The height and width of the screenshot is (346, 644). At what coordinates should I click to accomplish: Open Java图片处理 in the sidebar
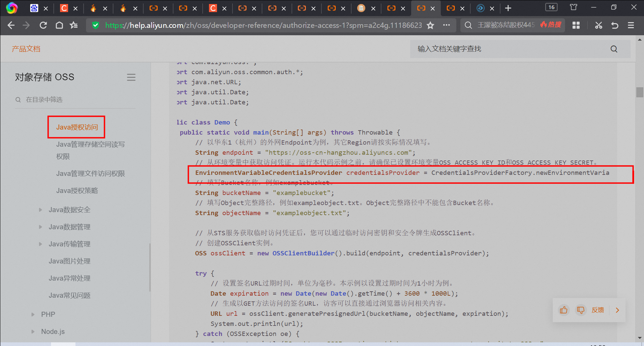click(69, 261)
